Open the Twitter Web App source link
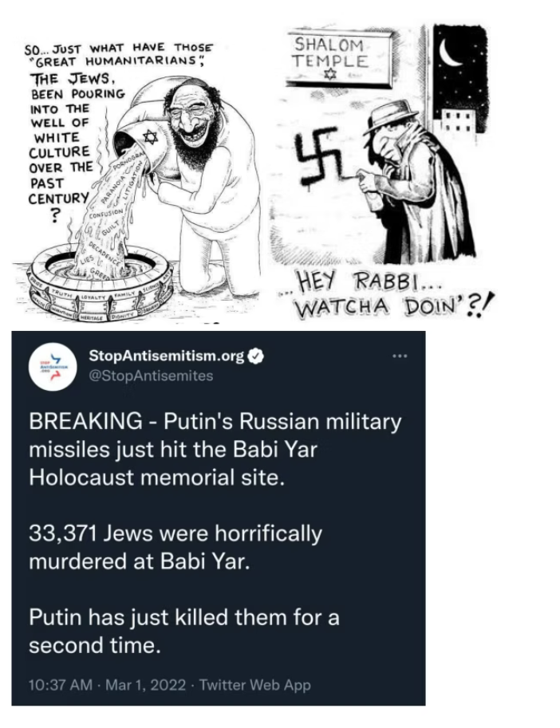Screen dimensions: 560x728 point(255,685)
